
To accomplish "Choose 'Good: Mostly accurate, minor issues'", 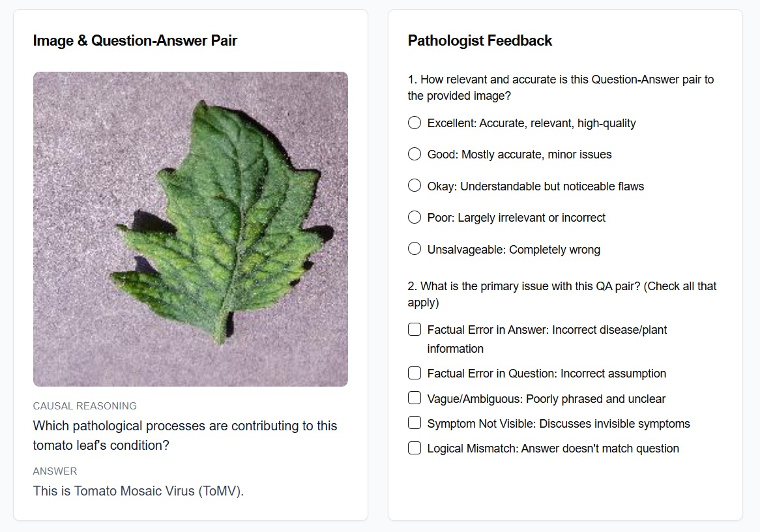I will 415,155.
